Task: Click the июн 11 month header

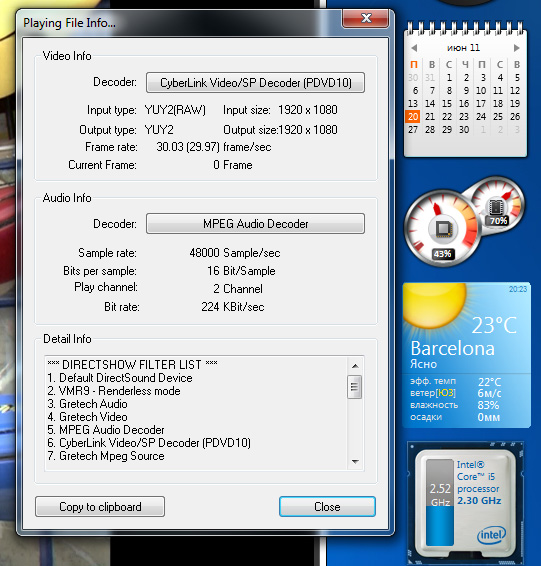Action: tap(463, 48)
